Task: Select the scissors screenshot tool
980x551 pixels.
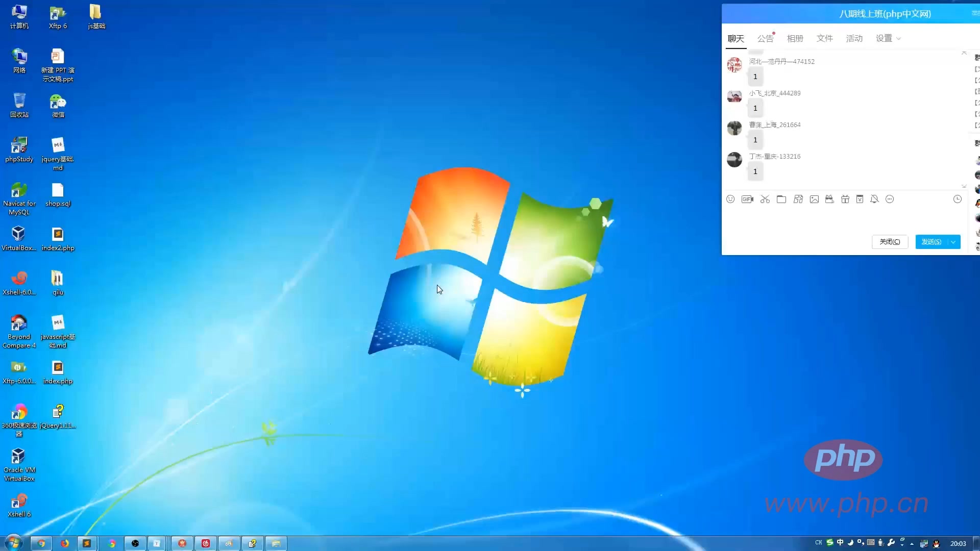Action: 765,199
